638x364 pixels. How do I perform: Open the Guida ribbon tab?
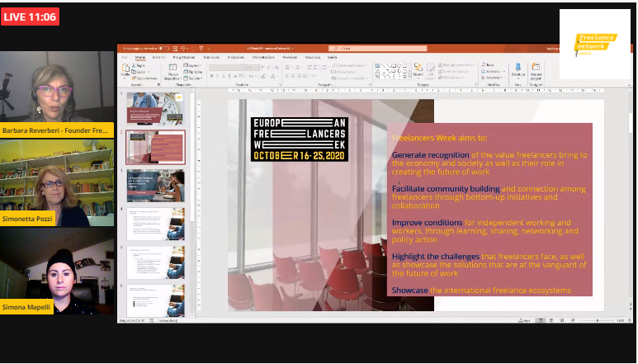coord(333,57)
